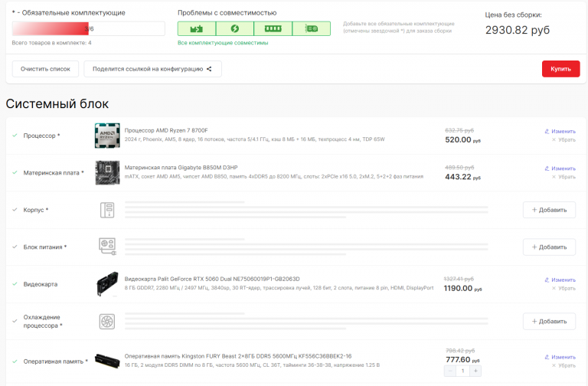Increase RAM quantity with plus button

[475, 371]
